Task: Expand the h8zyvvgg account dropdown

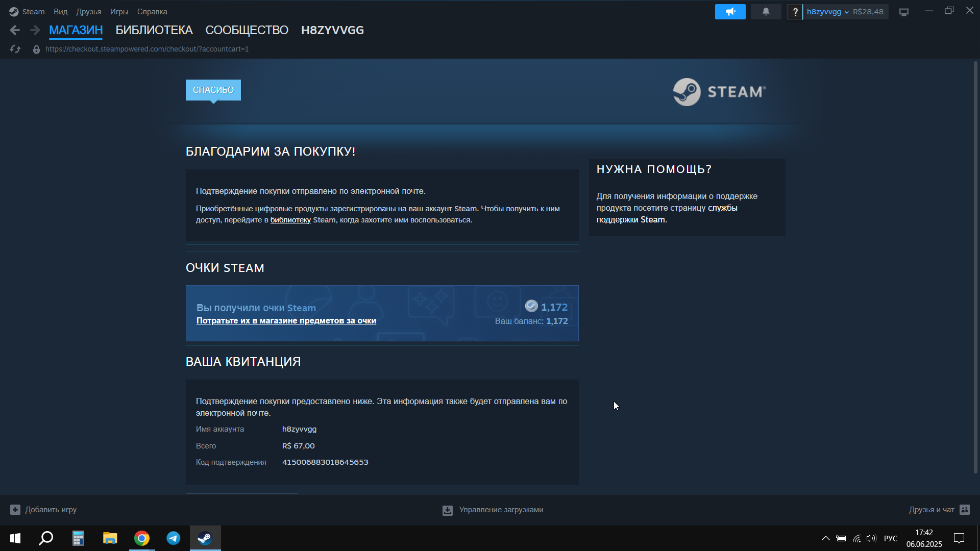Action: pos(827,12)
